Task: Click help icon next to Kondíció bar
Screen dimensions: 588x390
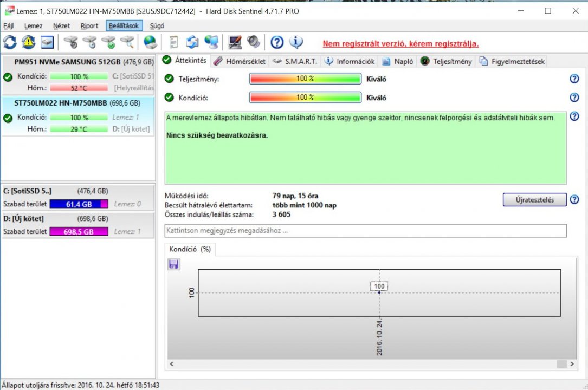Action: (574, 97)
